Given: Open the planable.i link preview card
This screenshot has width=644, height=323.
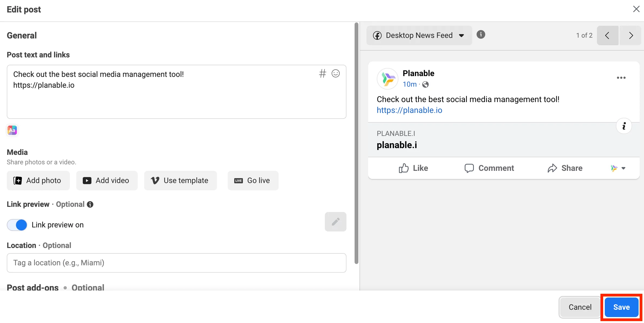Looking at the screenshot, I should click(x=504, y=140).
